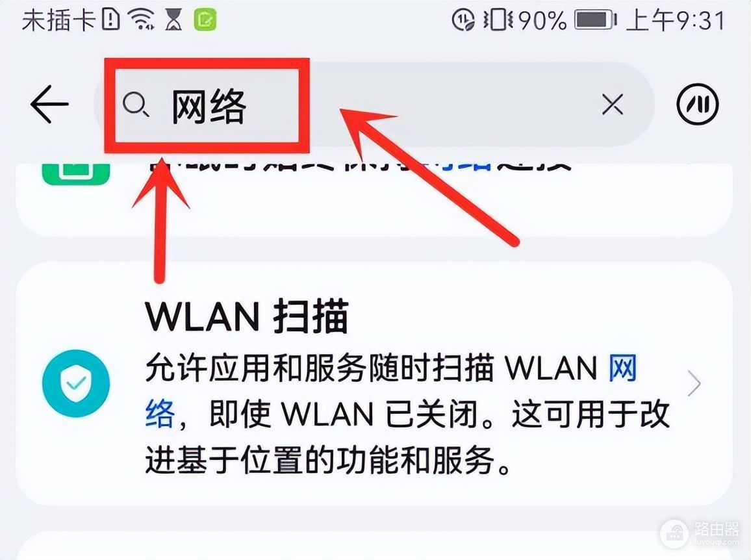The width and height of the screenshot is (751, 560).
Task: Tap the Wi-Fi status bar icon
Action: click(143, 21)
